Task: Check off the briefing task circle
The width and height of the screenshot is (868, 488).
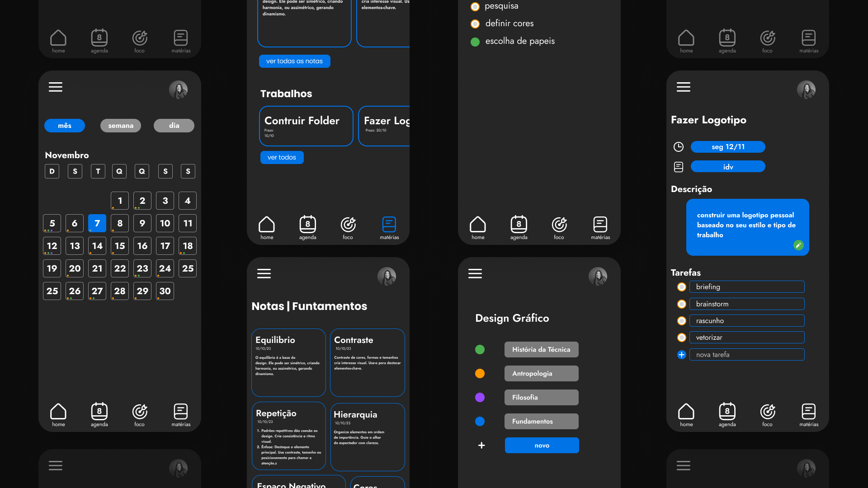Action: 682,287
